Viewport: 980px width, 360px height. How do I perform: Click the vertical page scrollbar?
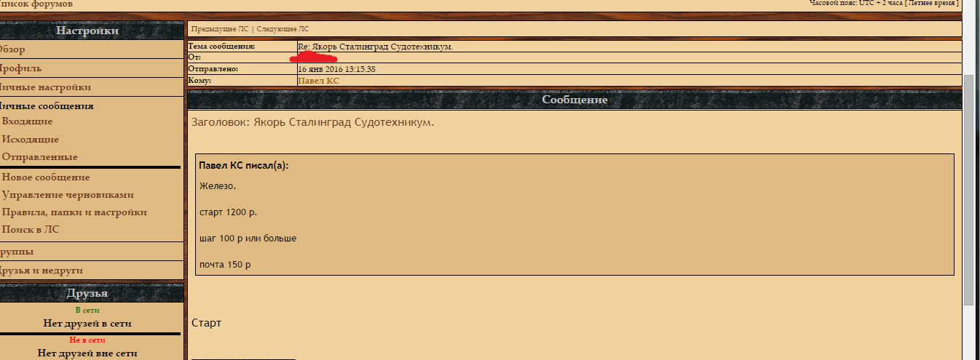[x=968, y=189]
